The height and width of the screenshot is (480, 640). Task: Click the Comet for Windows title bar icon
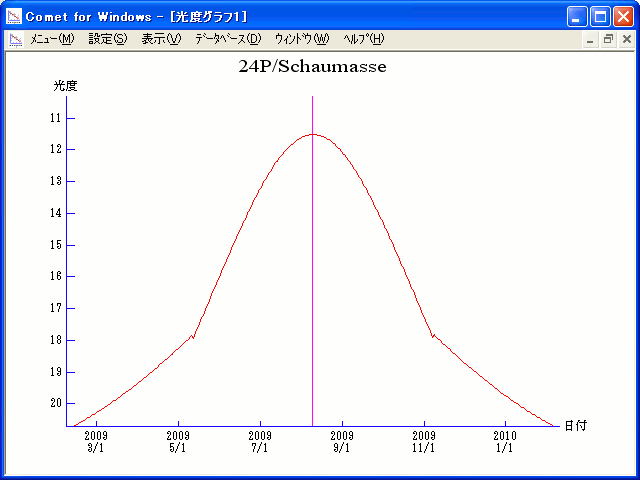coord(14,17)
